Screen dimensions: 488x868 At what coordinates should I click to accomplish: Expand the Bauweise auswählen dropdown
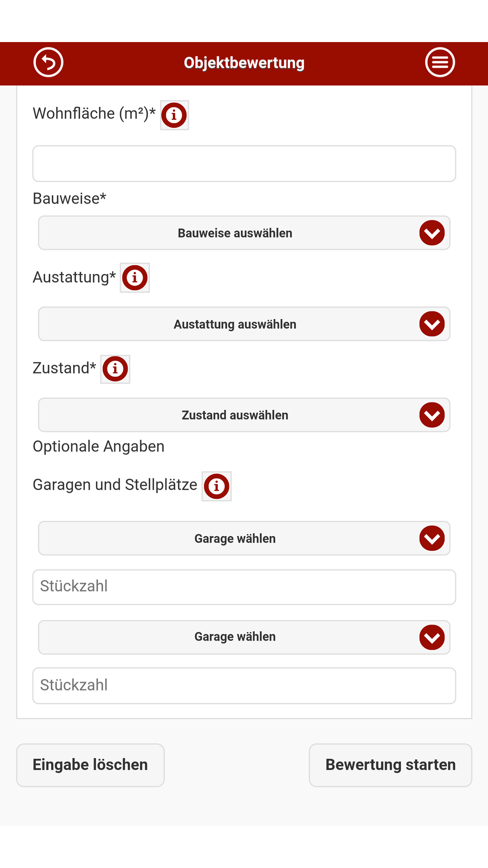coord(235,233)
